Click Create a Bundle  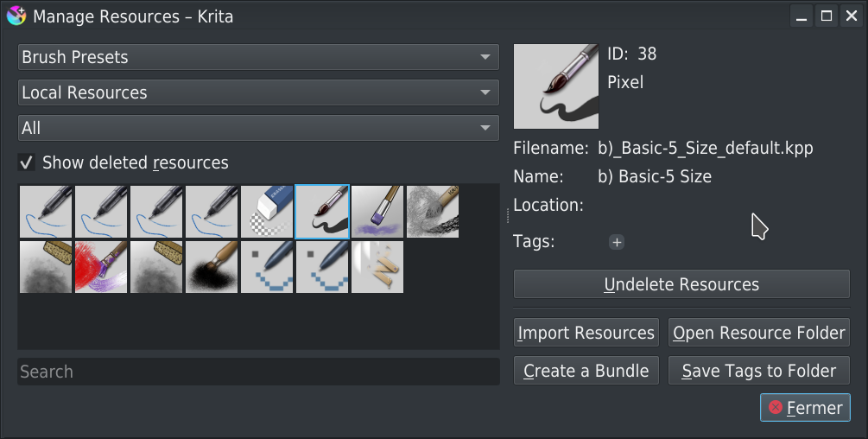[586, 371]
